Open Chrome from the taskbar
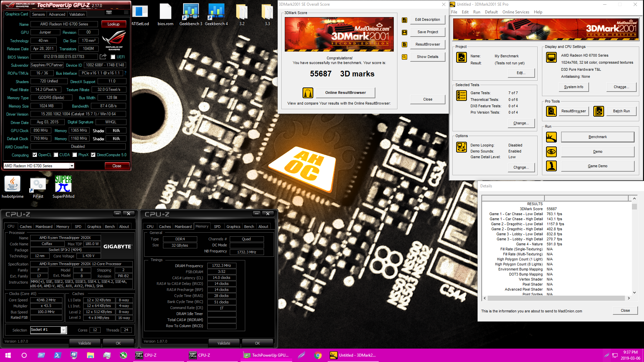 (318, 355)
